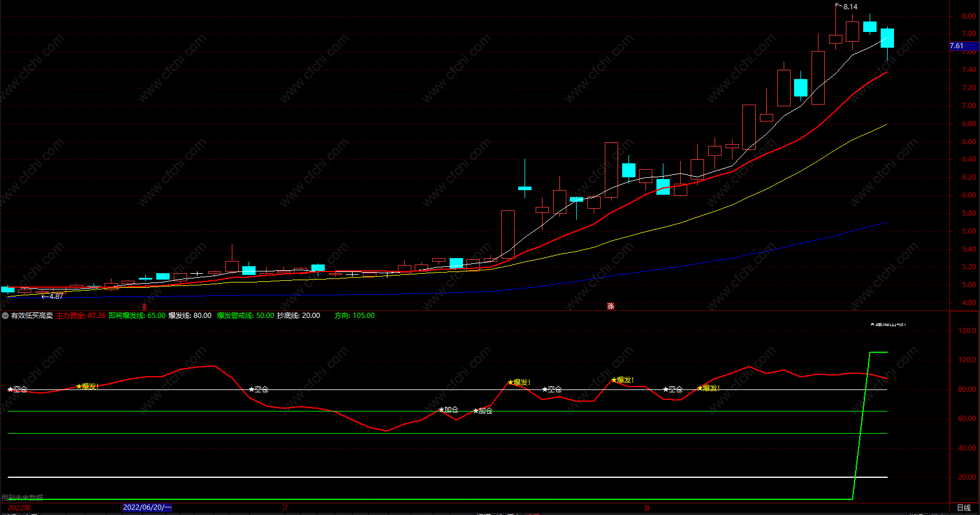The height and width of the screenshot is (515, 980).
Task: Click the 4.87 low price annotation
Action: (x=56, y=296)
